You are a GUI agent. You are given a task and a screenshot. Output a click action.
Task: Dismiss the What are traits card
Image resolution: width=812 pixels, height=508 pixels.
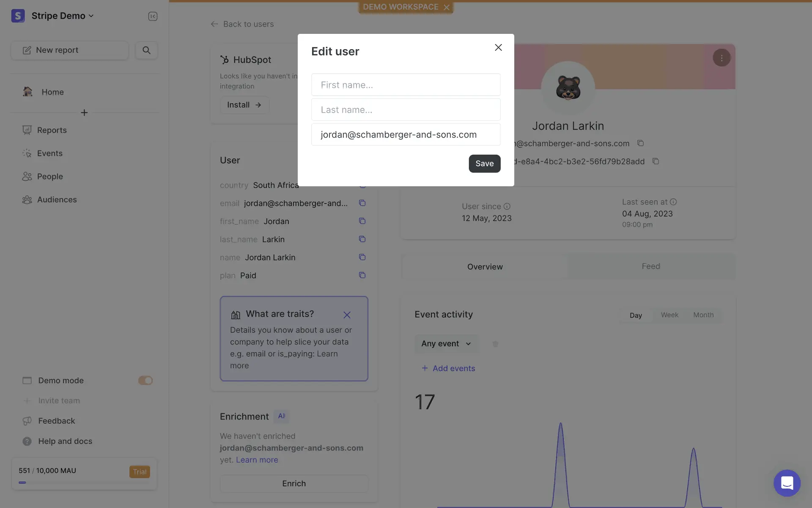click(x=347, y=315)
